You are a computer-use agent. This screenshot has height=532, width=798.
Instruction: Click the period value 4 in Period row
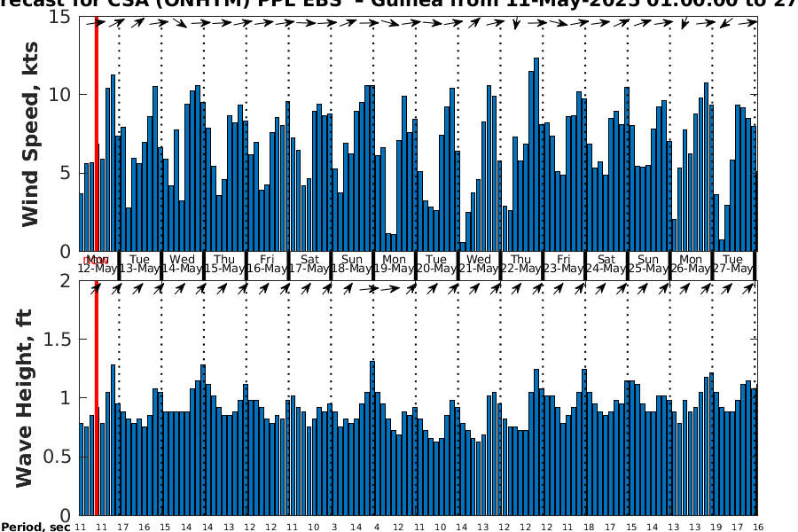[377, 528]
